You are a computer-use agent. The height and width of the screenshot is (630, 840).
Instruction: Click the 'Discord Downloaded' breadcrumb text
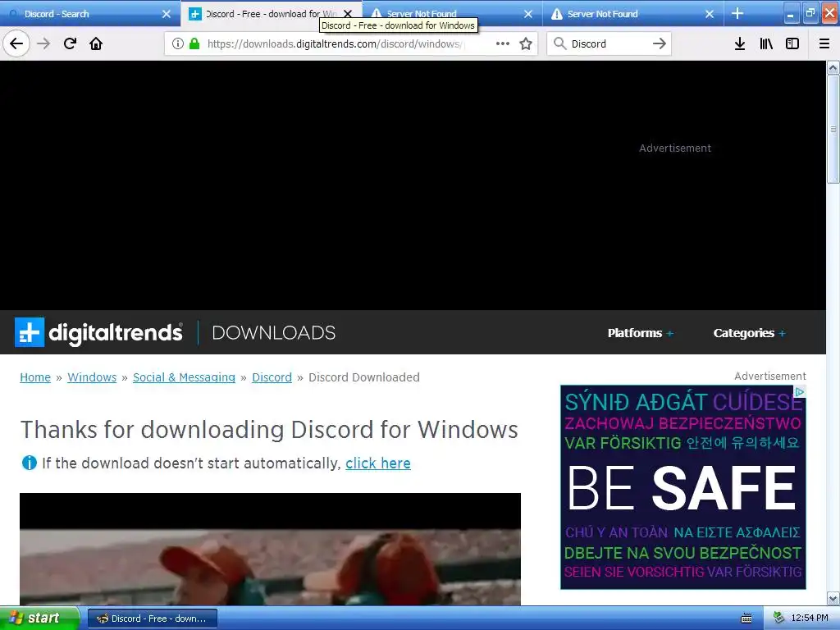pos(364,377)
